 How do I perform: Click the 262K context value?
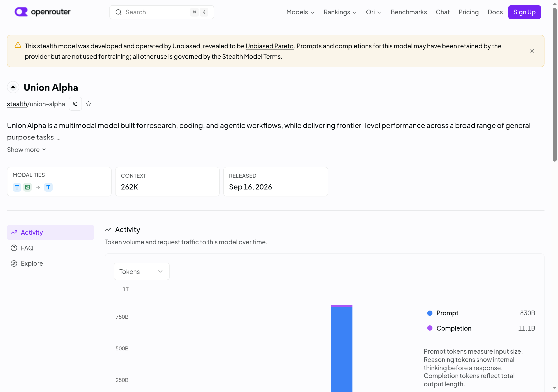[x=129, y=187]
